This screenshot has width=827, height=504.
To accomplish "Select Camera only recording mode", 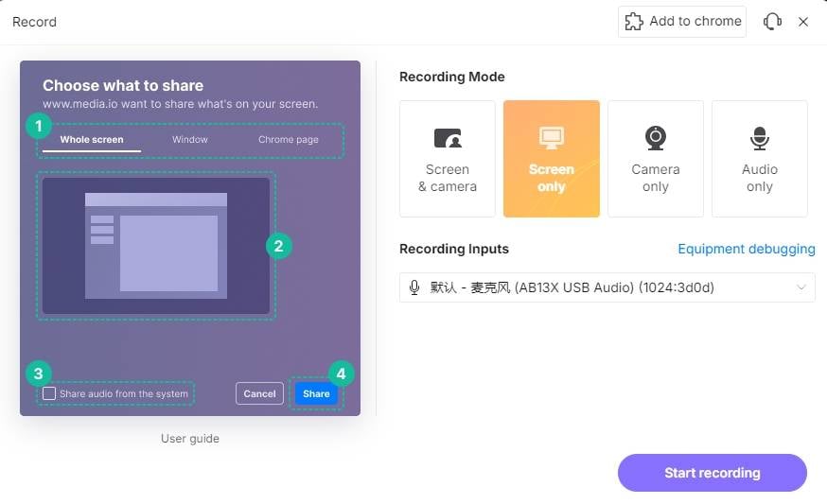I will (x=656, y=159).
